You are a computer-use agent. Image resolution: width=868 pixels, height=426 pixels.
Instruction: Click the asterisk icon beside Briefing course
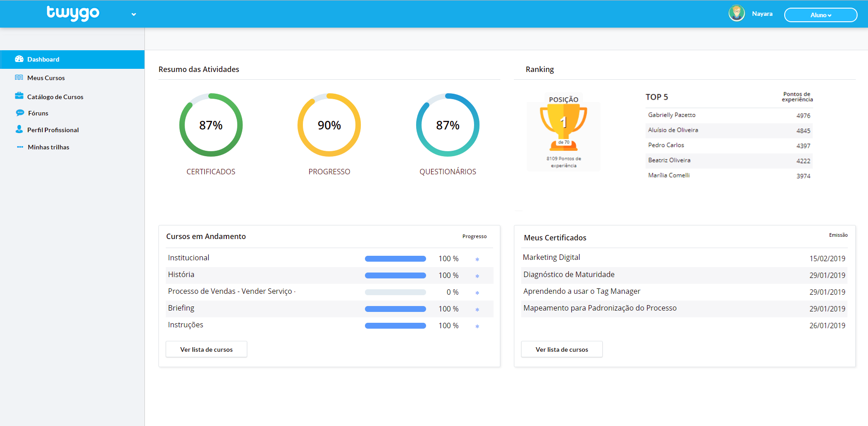click(x=477, y=310)
